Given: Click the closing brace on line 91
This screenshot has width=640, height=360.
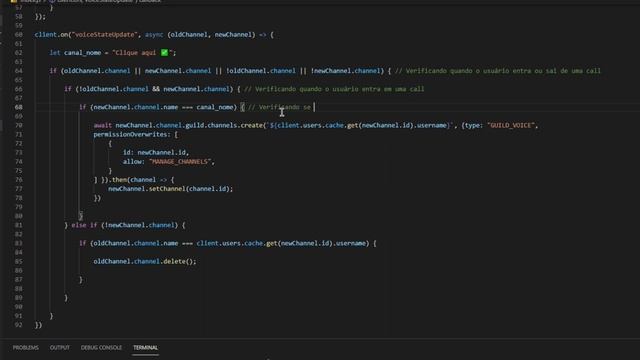Looking at the screenshot, I should [51, 316].
